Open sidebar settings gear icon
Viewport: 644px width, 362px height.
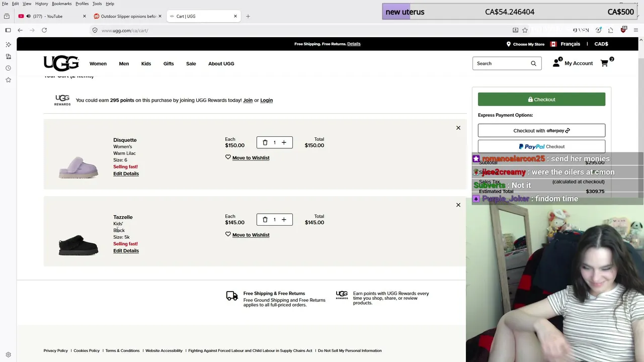pos(8,355)
